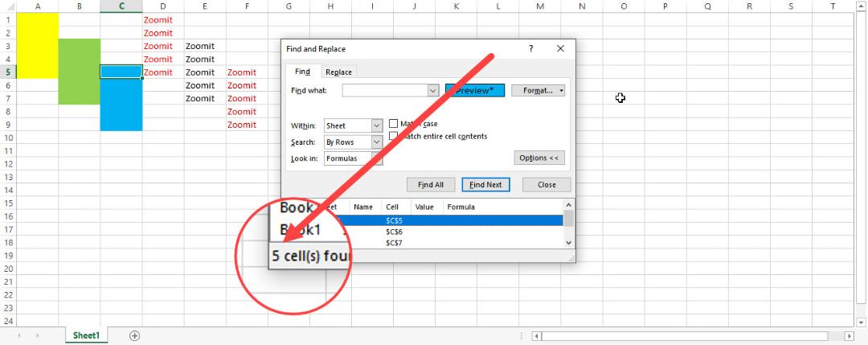Screen dimensions: 868x345
Task: Enable the Match case checkbox
Action: [393, 124]
